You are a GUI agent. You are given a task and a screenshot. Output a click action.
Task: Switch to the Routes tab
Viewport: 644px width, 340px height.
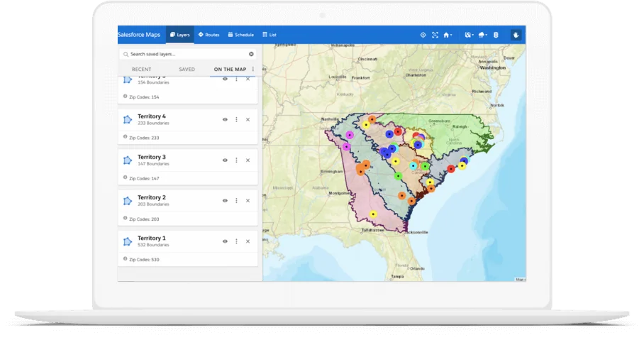coord(209,35)
